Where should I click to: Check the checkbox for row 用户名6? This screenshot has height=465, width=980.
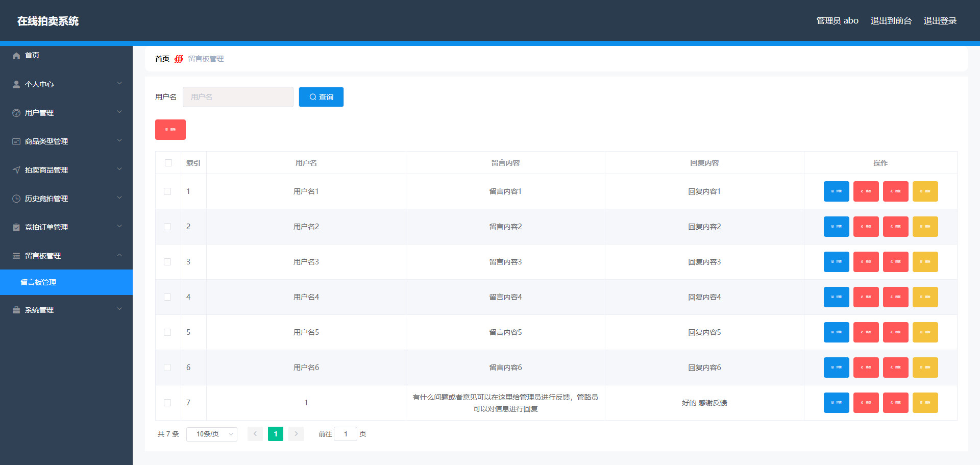click(167, 368)
